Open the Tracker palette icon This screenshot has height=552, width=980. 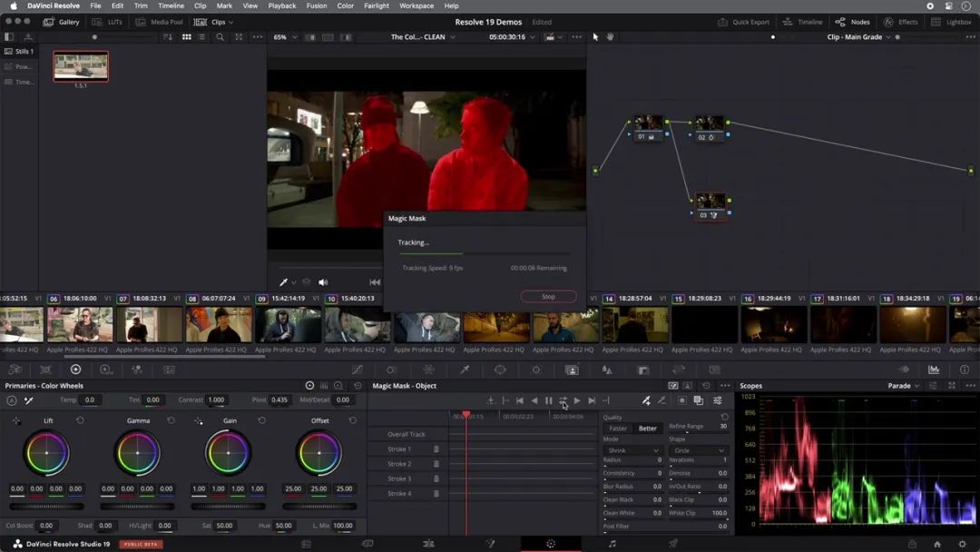535,370
